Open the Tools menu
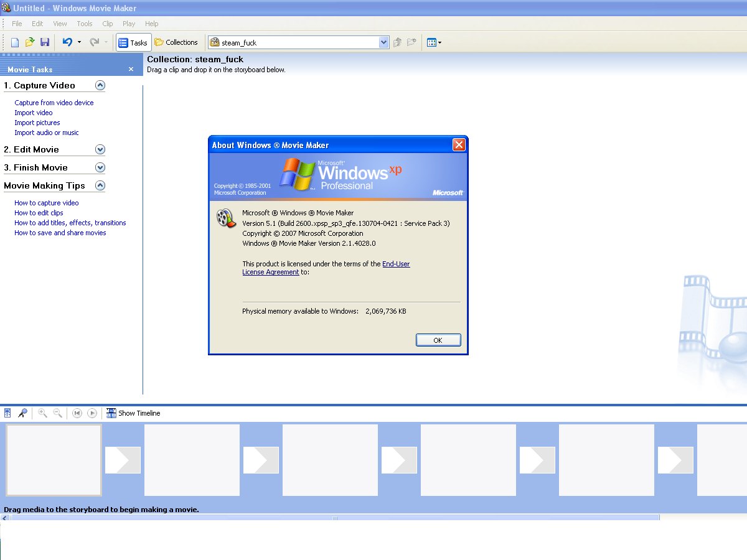 tap(85, 24)
